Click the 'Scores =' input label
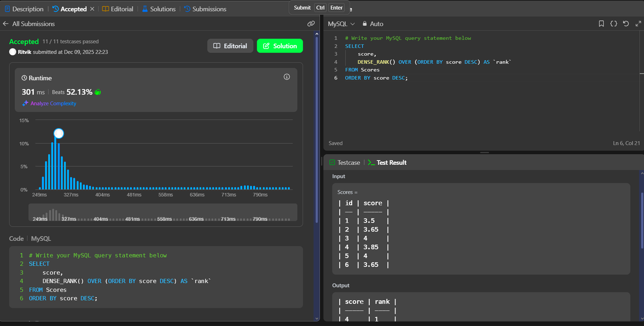This screenshot has width=644, height=326. [347, 192]
